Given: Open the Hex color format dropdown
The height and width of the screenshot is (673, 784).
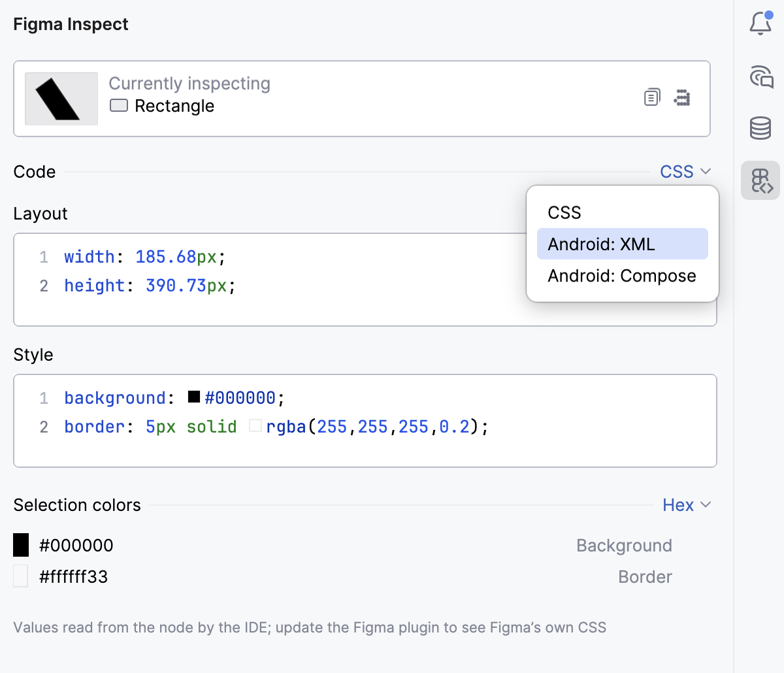Looking at the screenshot, I should click(687, 505).
